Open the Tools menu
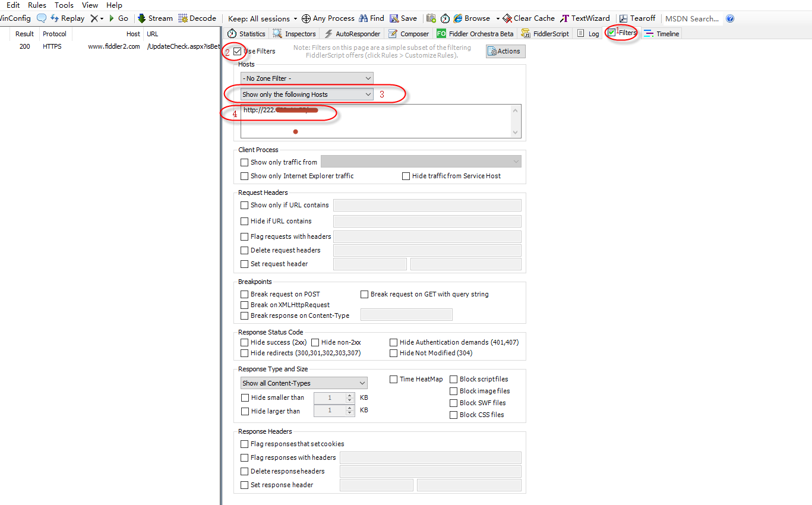812x505 pixels. [x=64, y=5]
